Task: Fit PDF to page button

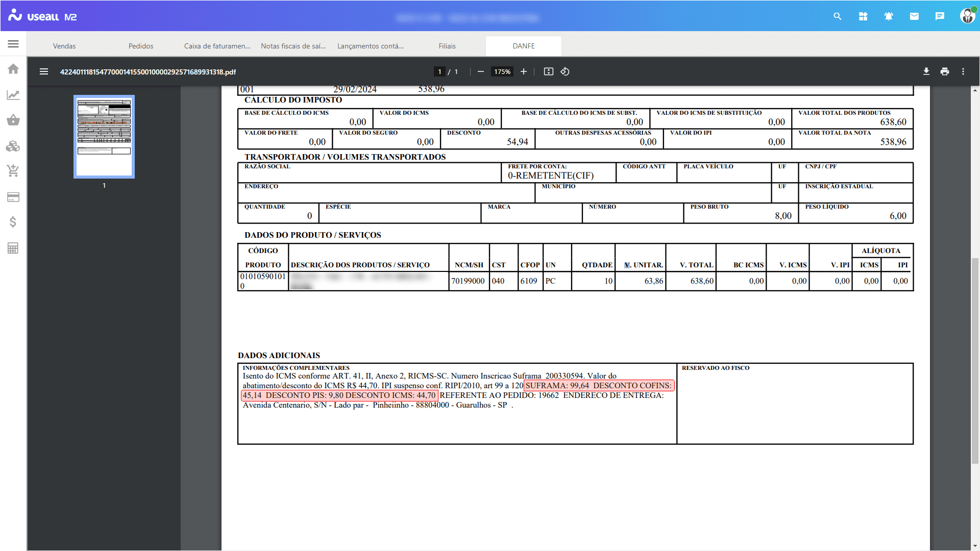Action: coord(549,72)
